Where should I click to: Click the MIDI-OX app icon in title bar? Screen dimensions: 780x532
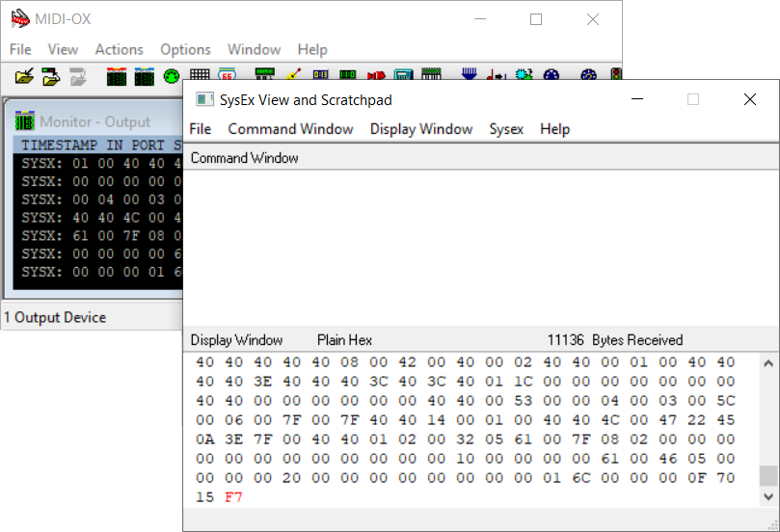coord(20,19)
